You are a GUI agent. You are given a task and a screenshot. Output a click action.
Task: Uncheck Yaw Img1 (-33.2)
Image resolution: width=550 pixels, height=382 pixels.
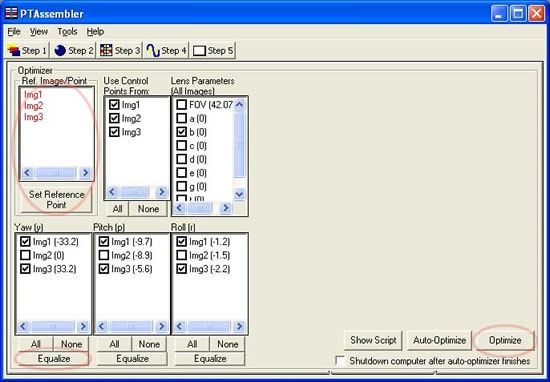point(25,241)
